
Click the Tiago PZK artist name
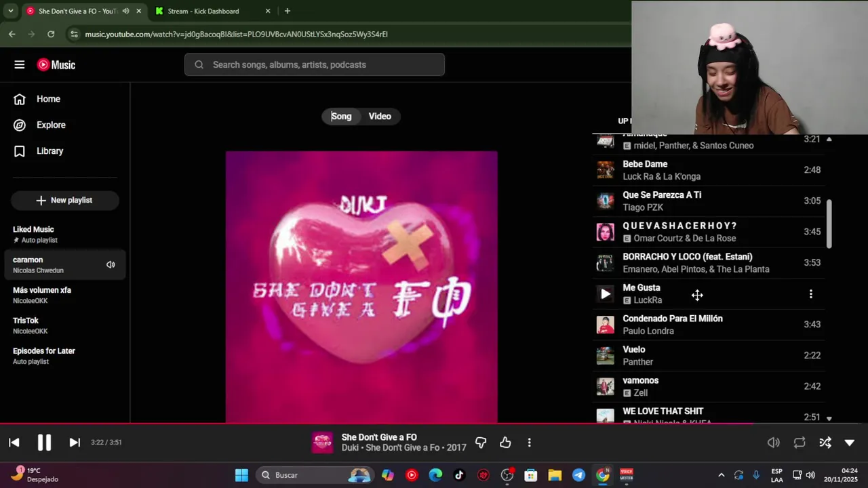(x=643, y=207)
